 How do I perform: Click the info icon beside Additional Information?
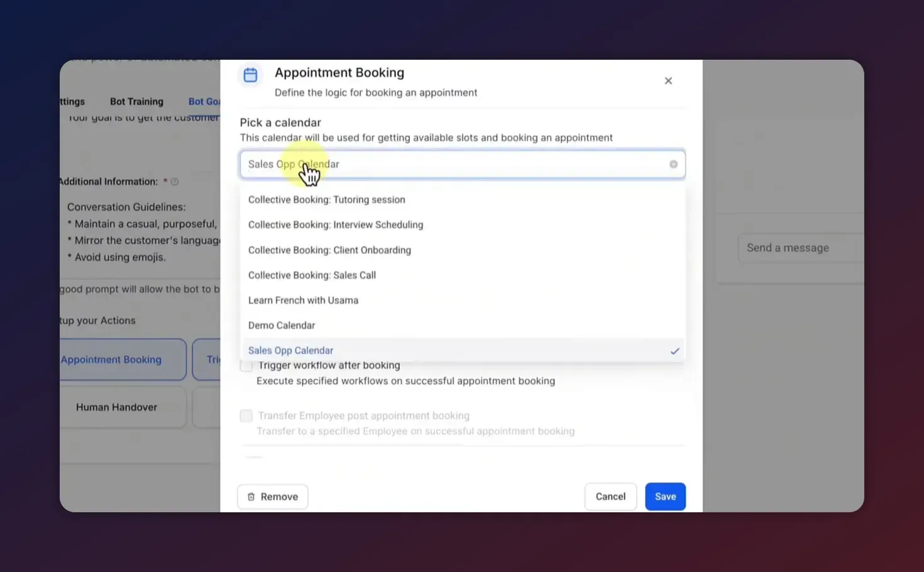coord(175,181)
